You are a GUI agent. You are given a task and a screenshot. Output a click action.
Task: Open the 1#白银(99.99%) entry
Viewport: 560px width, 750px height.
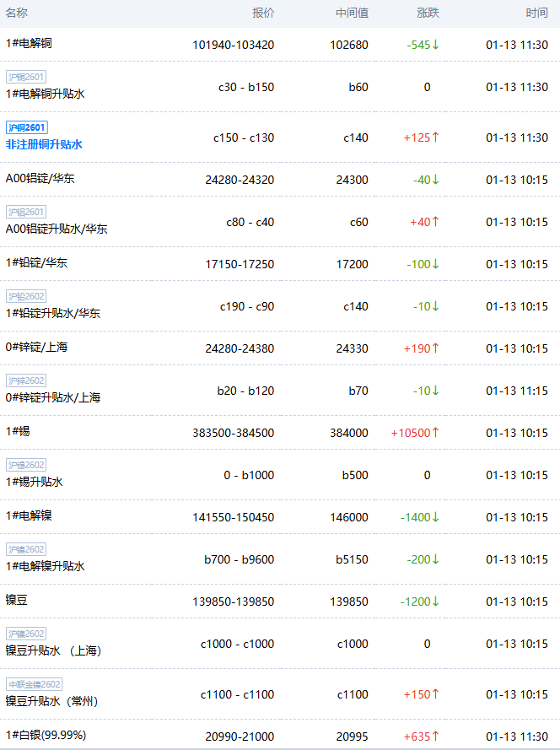click(x=46, y=735)
